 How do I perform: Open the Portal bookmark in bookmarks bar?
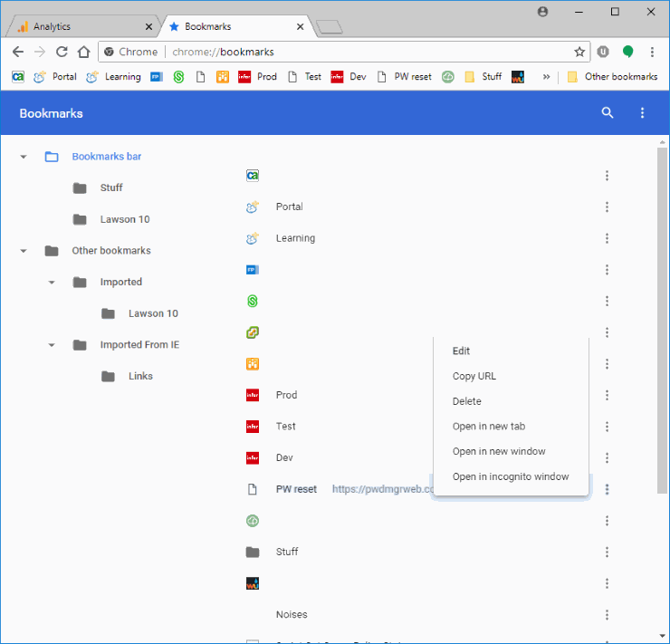[x=55, y=77]
